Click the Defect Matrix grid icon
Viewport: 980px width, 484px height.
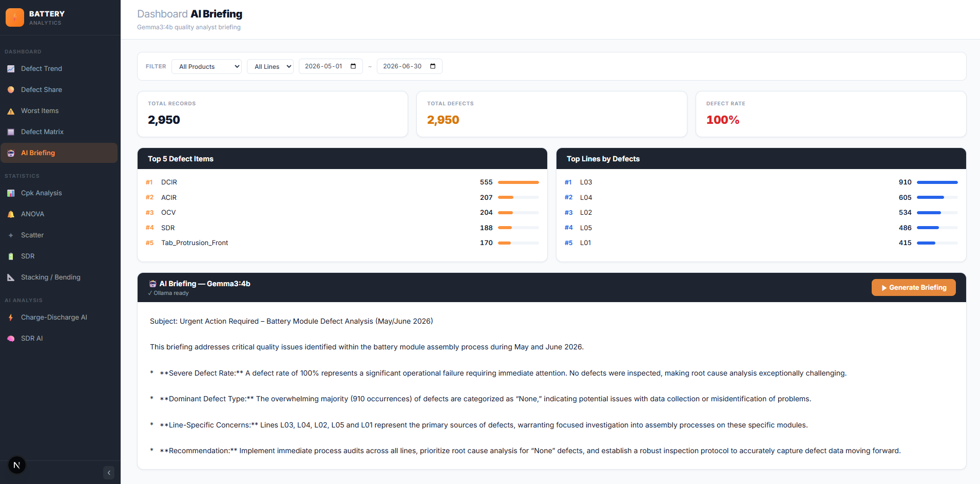pos(11,132)
